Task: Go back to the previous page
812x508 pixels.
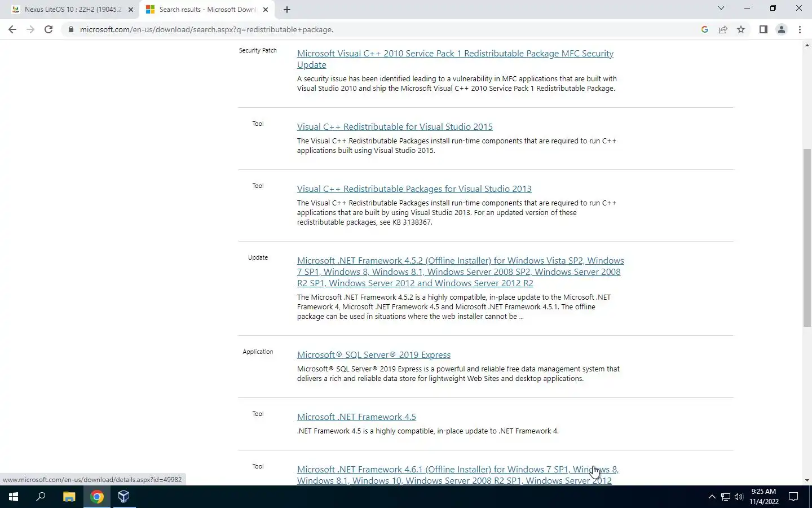Action: [12, 29]
